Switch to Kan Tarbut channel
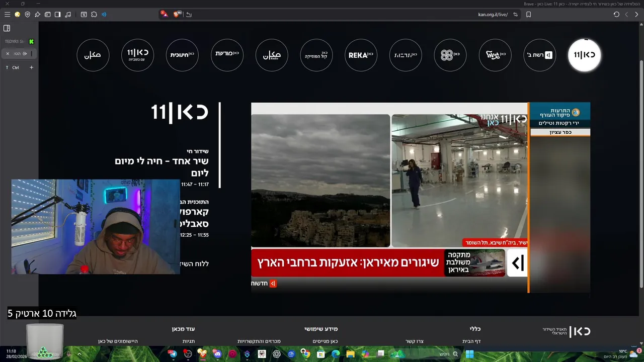 tap(406, 55)
